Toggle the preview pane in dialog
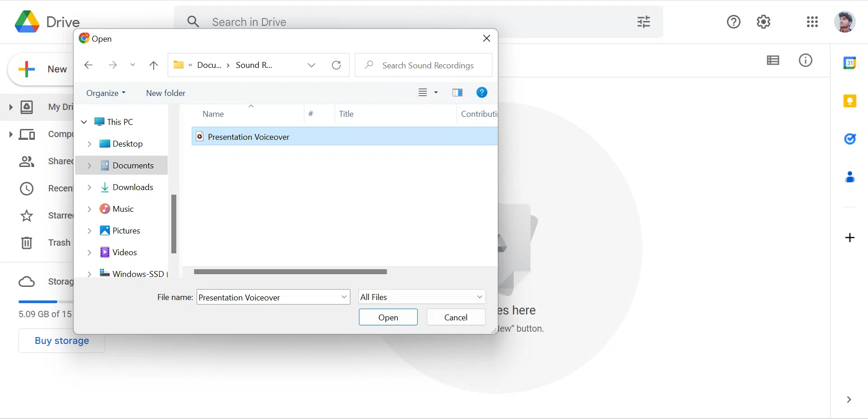Image resolution: width=868 pixels, height=419 pixels. [457, 93]
